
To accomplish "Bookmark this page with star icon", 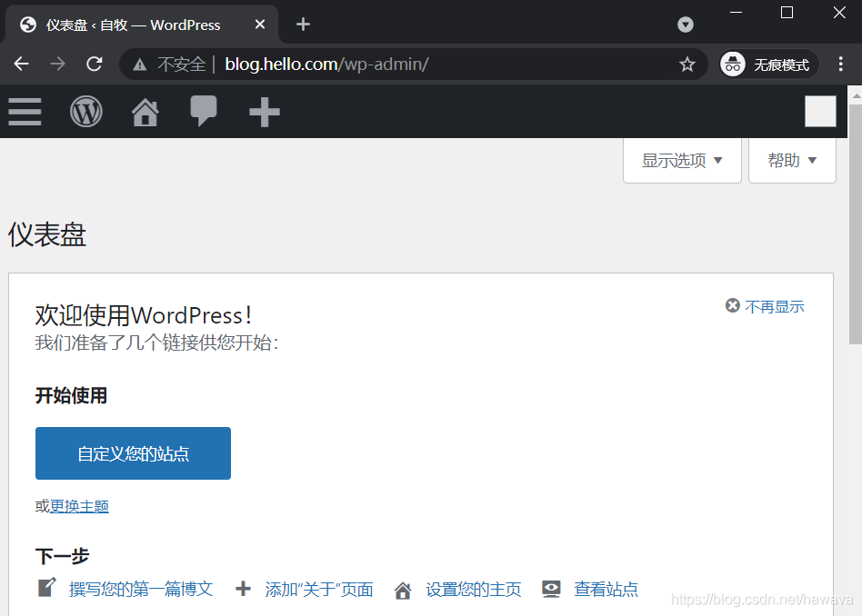I will point(687,65).
